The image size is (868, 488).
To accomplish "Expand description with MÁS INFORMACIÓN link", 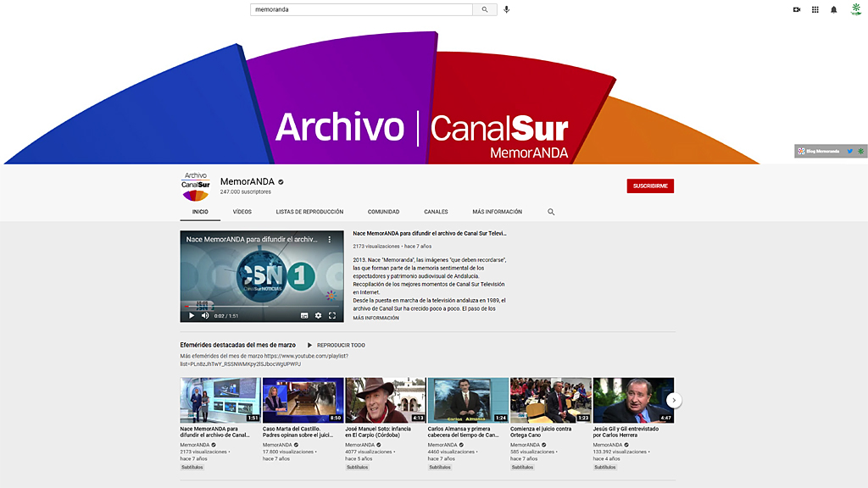I will click(376, 319).
